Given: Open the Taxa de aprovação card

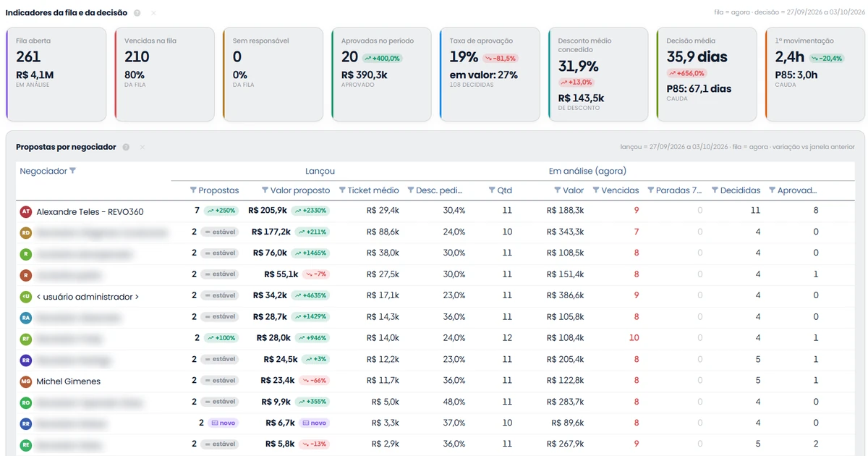Looking at the screenshot, I should 490,74.
